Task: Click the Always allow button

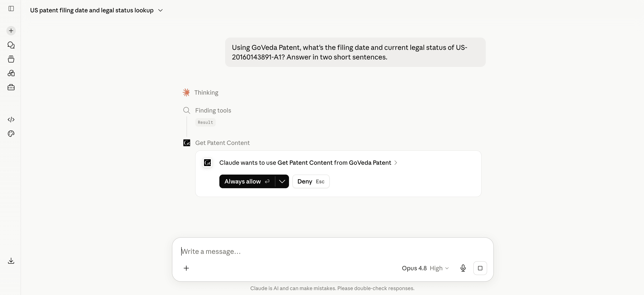Action: pyautogui.click(x=247, y=181)
